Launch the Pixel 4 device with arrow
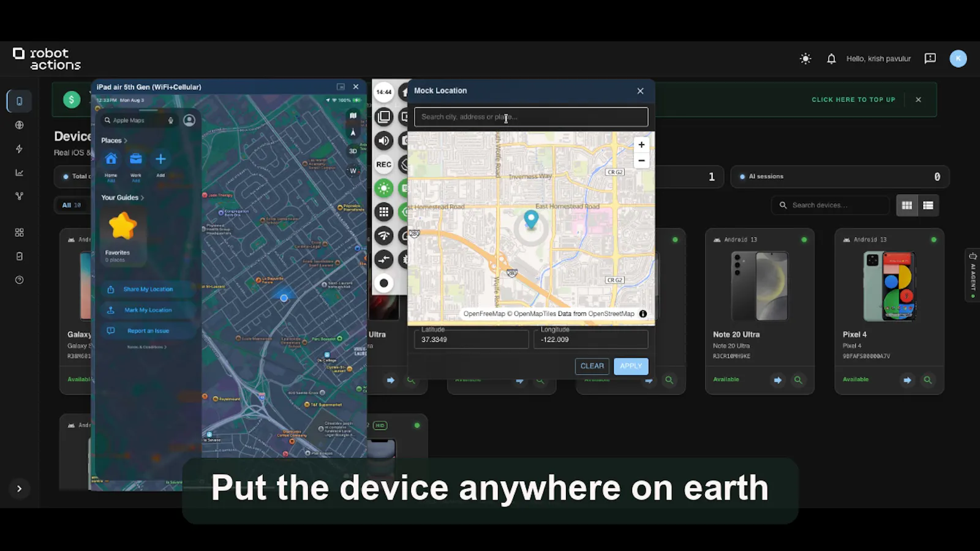Image resolution: width=980 pixels, height=551 pixels. click(907, 380)
